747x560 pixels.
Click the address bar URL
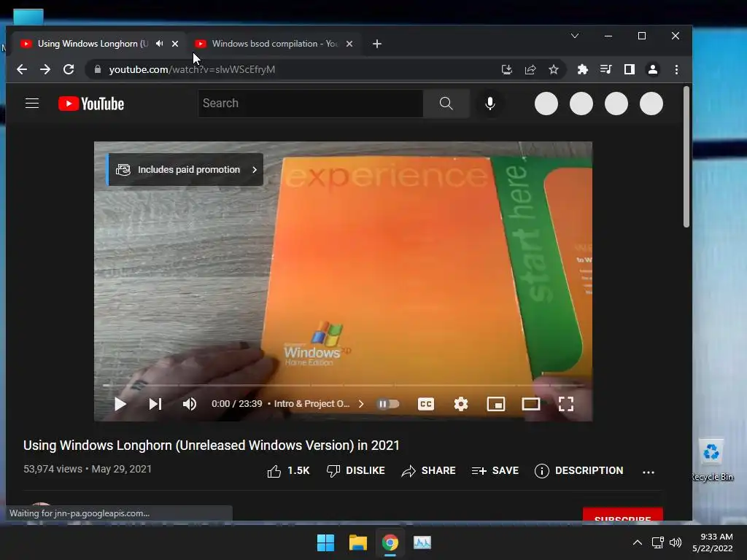(x=192, y=69)
